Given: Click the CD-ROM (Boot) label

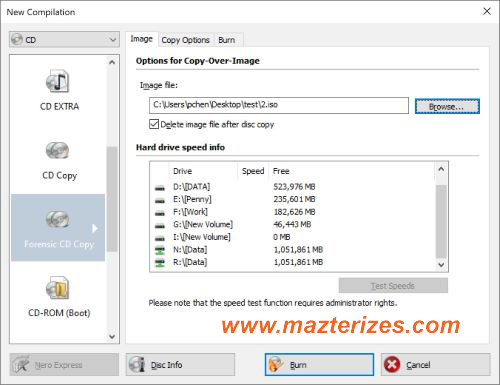Looking at the screenshot, I should coord(59,313).
